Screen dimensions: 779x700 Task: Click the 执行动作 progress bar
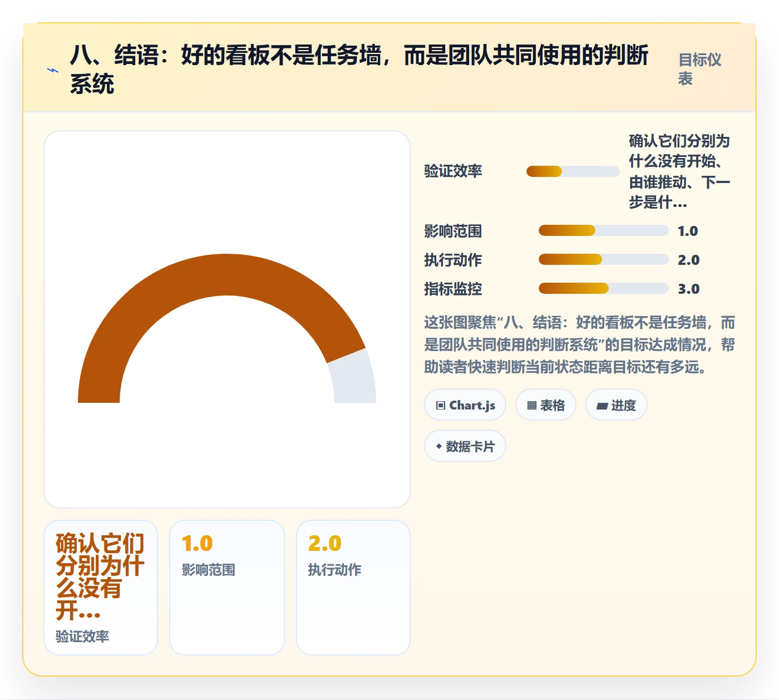point(603,259)
